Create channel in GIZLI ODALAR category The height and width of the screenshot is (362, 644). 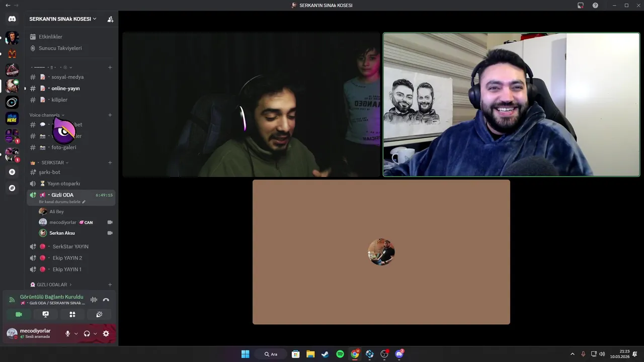tap(110, 285)
